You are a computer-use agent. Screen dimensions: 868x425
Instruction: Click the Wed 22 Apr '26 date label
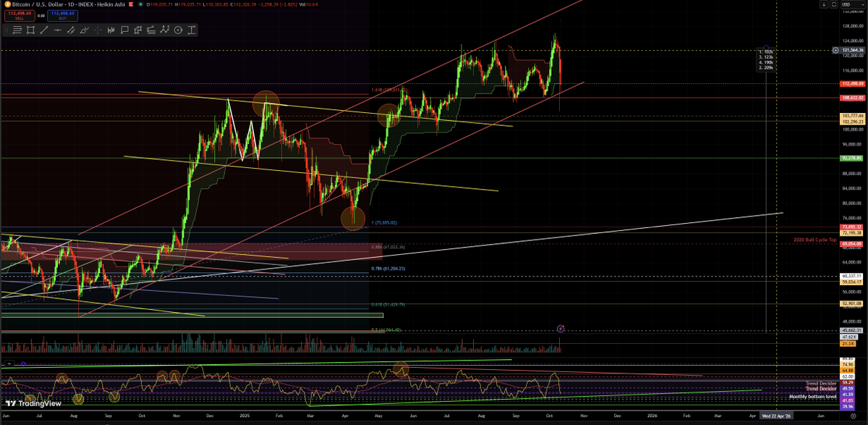click(776, 416)
